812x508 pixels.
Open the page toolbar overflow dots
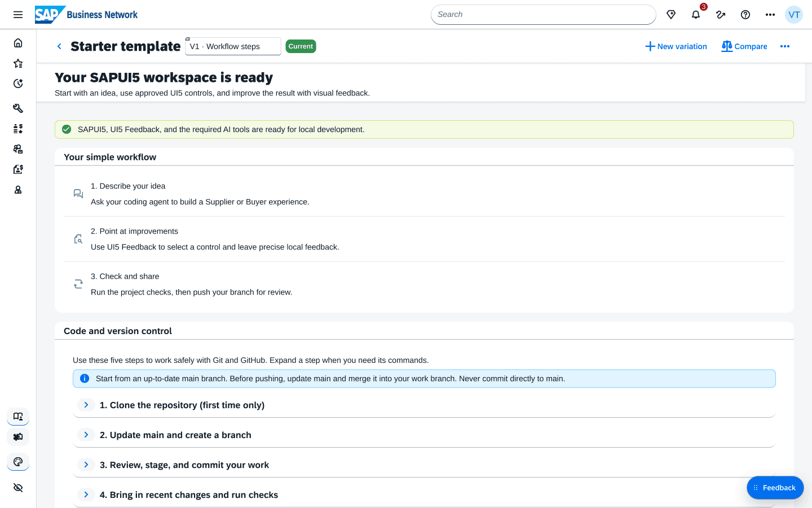(x=785, y=46)
